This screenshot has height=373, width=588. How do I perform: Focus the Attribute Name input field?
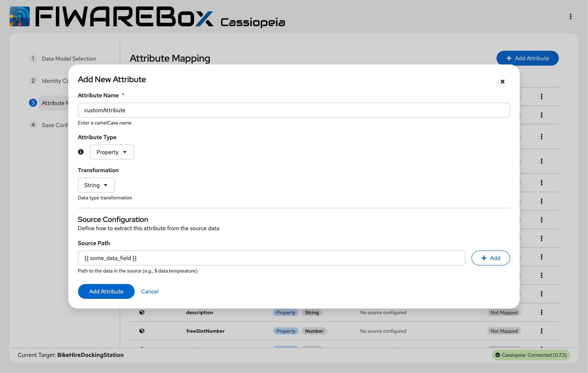[x=294, y=110]
